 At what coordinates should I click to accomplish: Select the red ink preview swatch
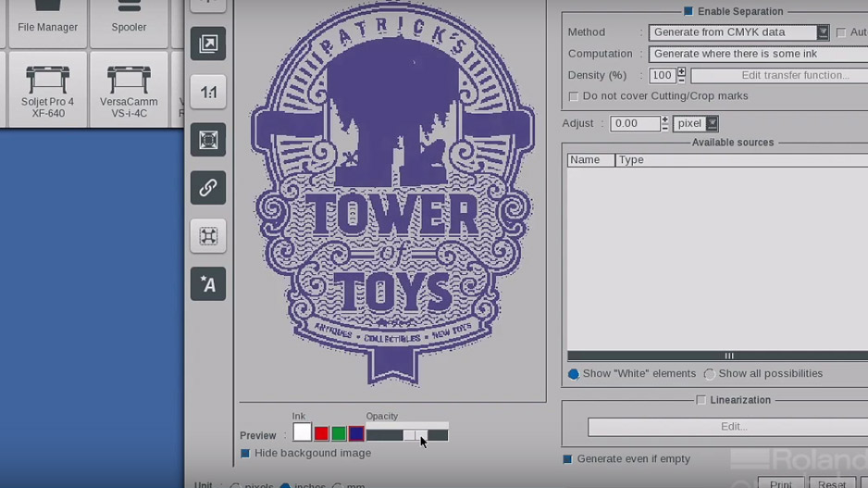[x=321, y=433]
